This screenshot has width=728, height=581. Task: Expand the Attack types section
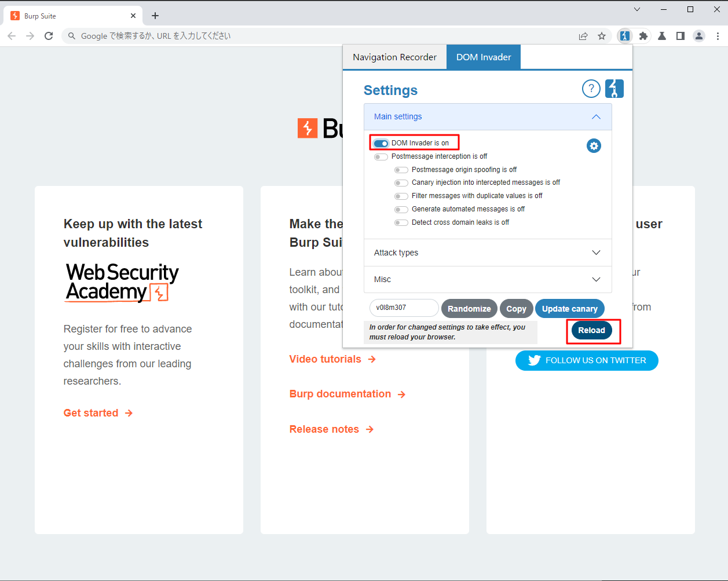488,253
